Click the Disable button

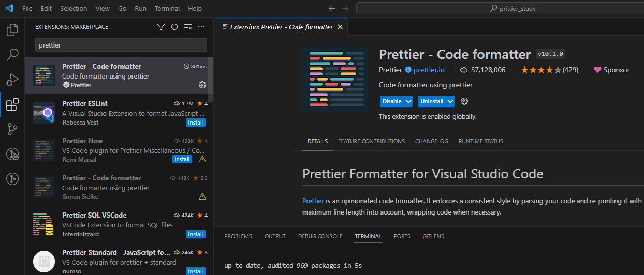pyautogui.click(x=392, y=101)
